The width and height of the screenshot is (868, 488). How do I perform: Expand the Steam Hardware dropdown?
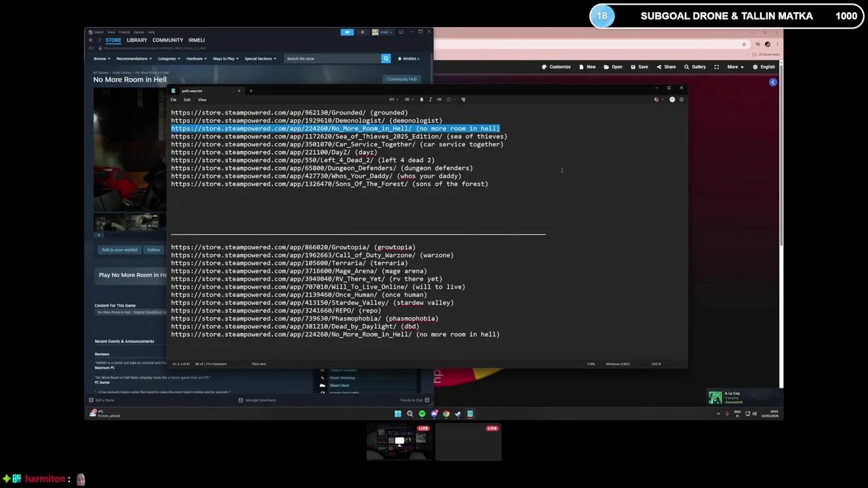[197, 58]
